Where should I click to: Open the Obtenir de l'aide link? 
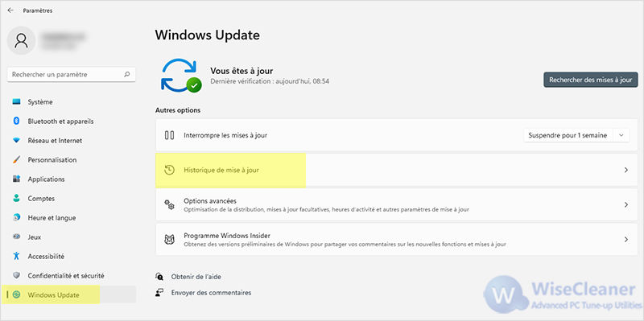pyautogui.click(x=196, y=277)
